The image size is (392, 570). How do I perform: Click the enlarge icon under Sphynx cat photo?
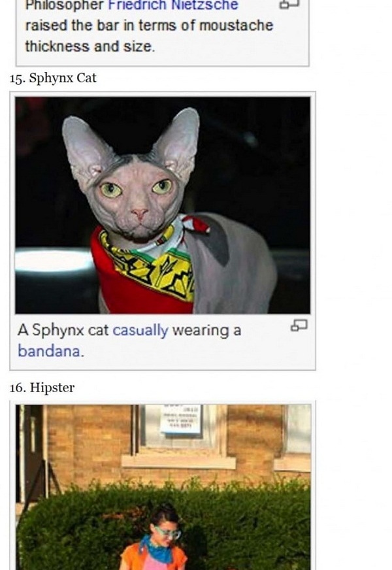coord(299,326)
